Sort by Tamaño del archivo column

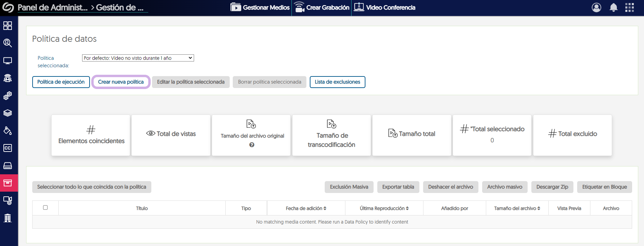point(517,208)
